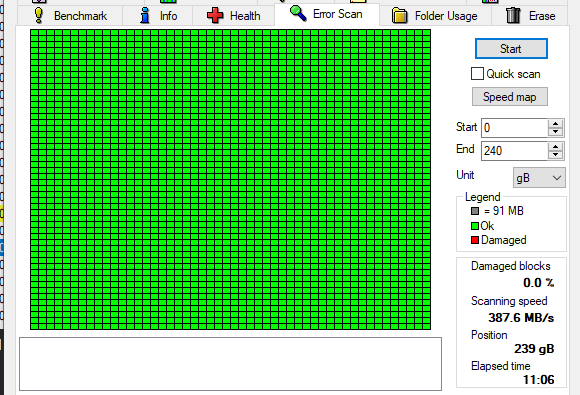This screenshot has height=395, width=580.
Task: Click the blue Info figure icon
Action: 145,16
